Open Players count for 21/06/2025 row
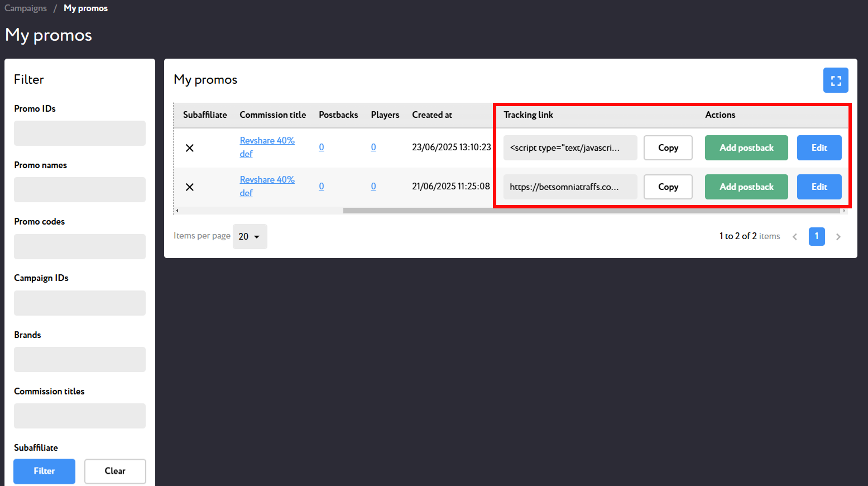868x486 pixels. (373, 186)
